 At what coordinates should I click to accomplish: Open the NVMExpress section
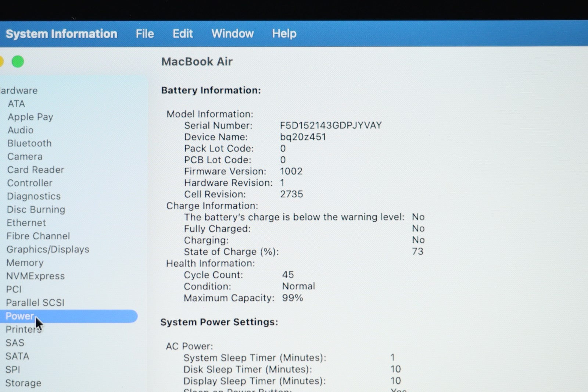[x=35, y=276]
